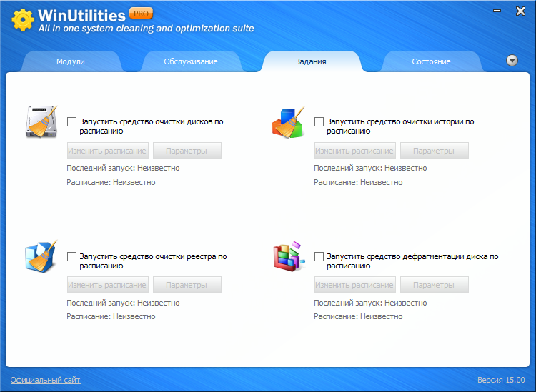Open Параметры for disk defragmentation
536x392 pixels.
click(x=434, y=285)
